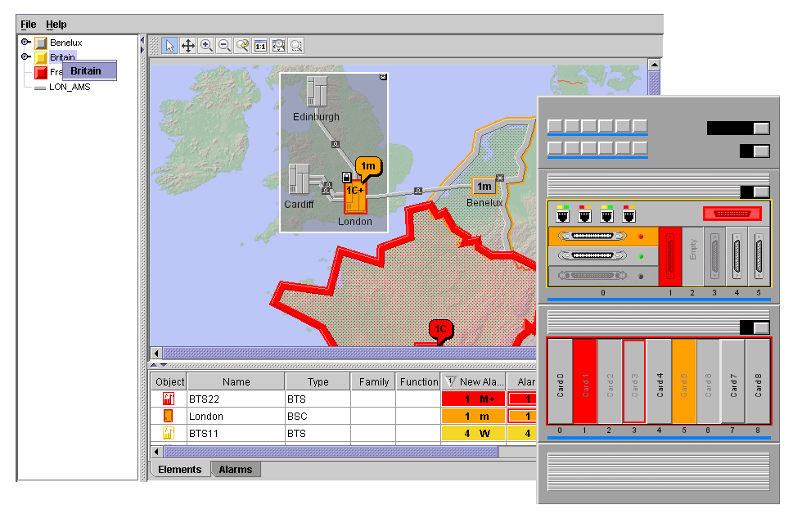This screenshot has height=532, width=802.
Task: Switch to the Alarms tab
Action: tap(236, 469)
